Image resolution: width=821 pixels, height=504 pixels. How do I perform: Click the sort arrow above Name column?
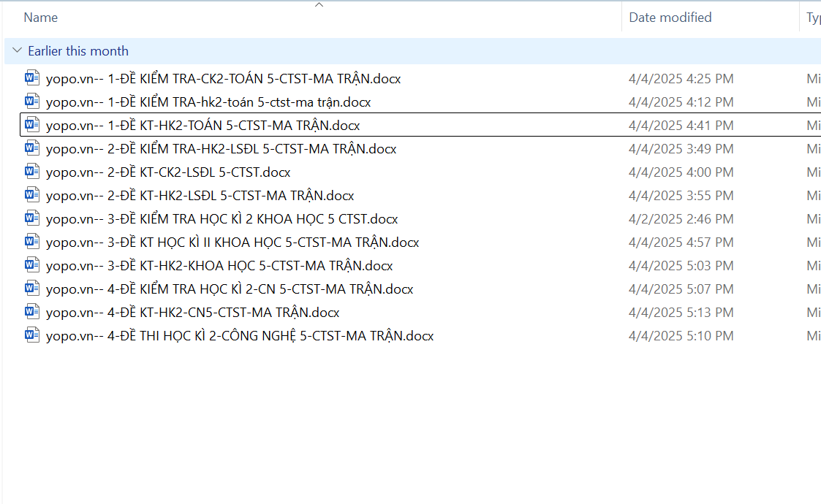click(x=319, y=5)
